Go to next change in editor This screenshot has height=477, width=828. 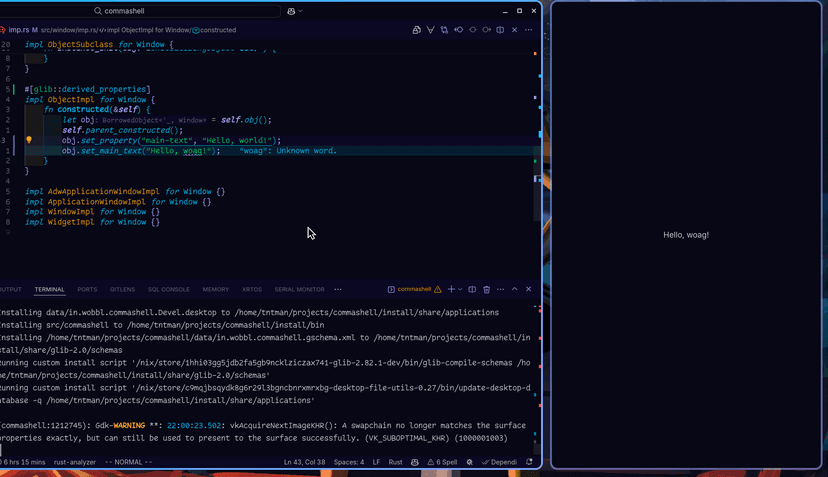coord(487,30)
